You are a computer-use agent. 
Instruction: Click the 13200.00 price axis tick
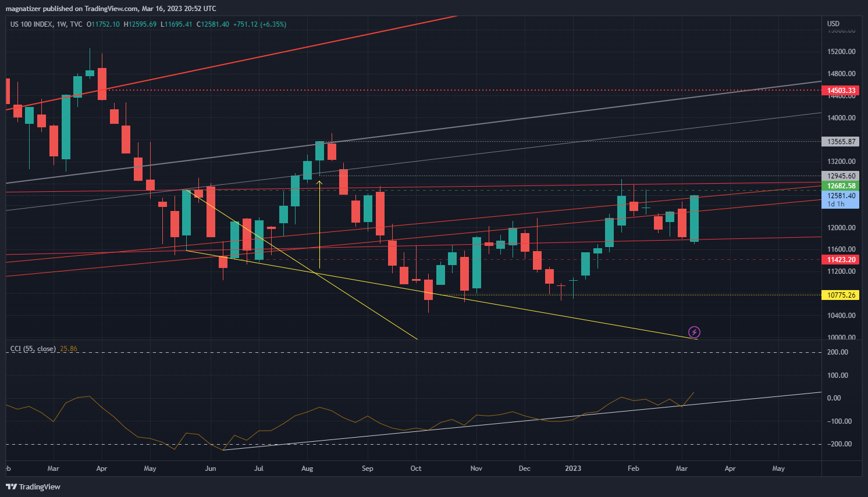[x=841, y=162]
